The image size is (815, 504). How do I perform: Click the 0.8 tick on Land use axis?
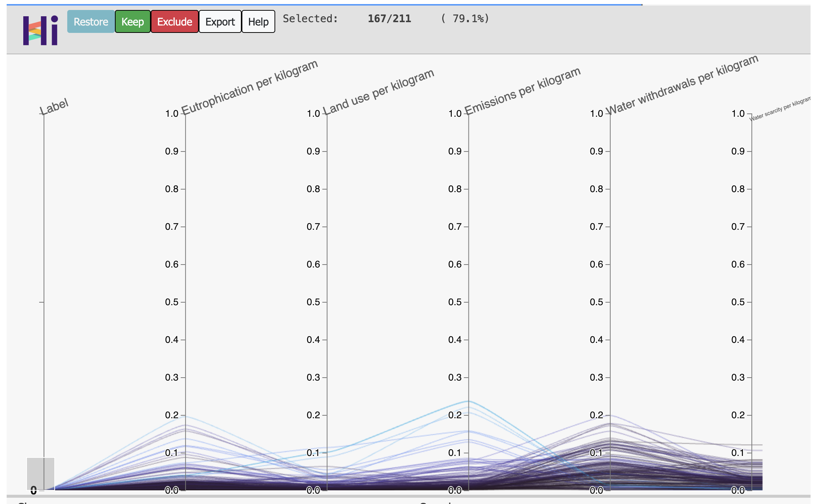(313, 189)
